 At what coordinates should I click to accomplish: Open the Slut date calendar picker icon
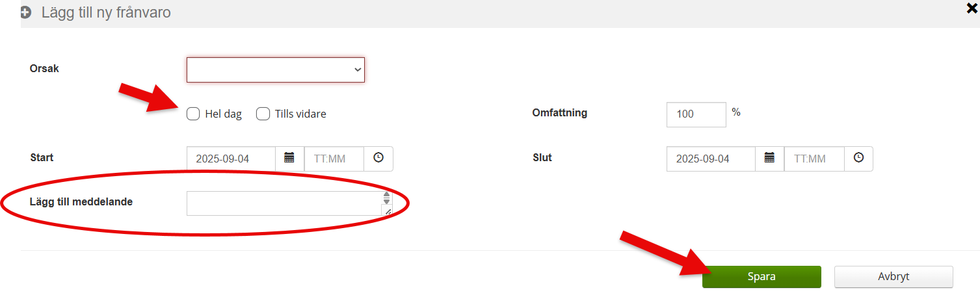[x=769, y=159]
